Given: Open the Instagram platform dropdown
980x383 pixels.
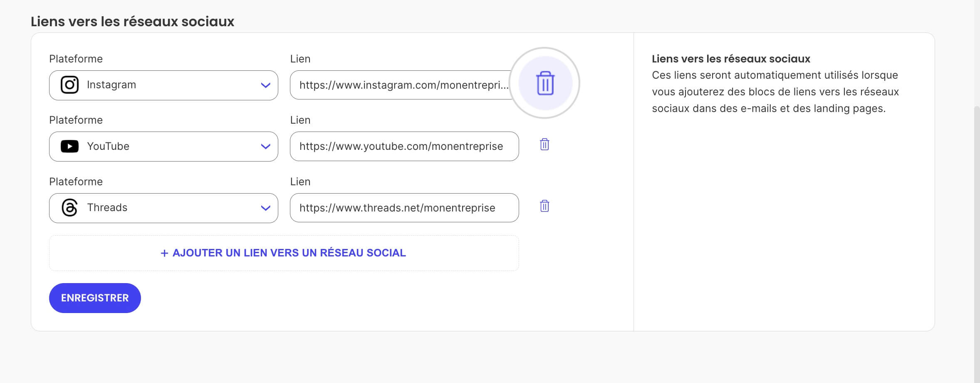Looking at the screenshot, I should [x=163, y=85].
